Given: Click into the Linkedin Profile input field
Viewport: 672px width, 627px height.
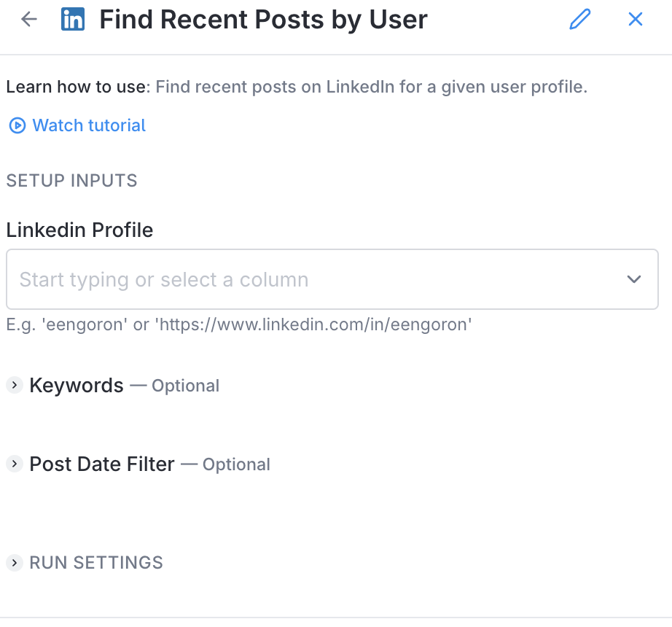Looking at the screenshot, I should [x=306, y=280].
